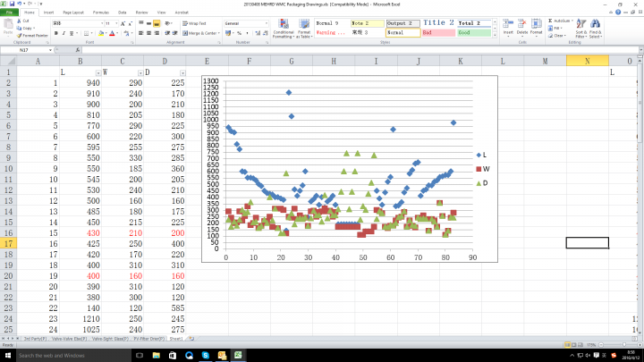Apply the Bad cell style
The width and height of the screenshot is (644, 362).
coord(438,32)
